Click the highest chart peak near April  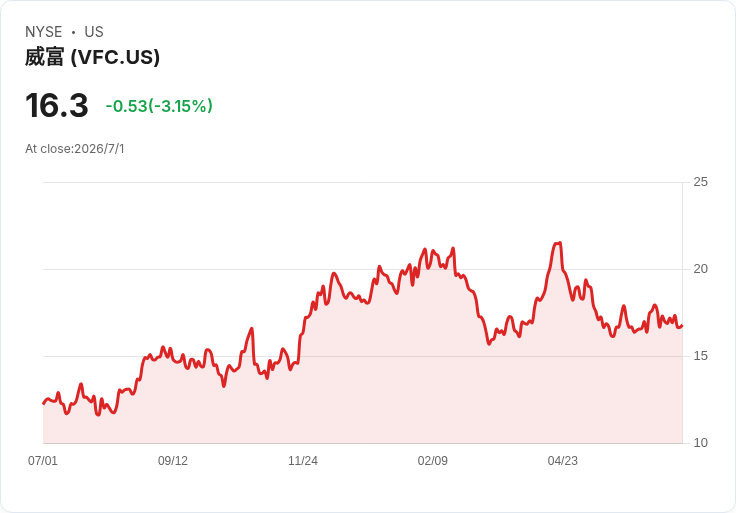[558, 243]
